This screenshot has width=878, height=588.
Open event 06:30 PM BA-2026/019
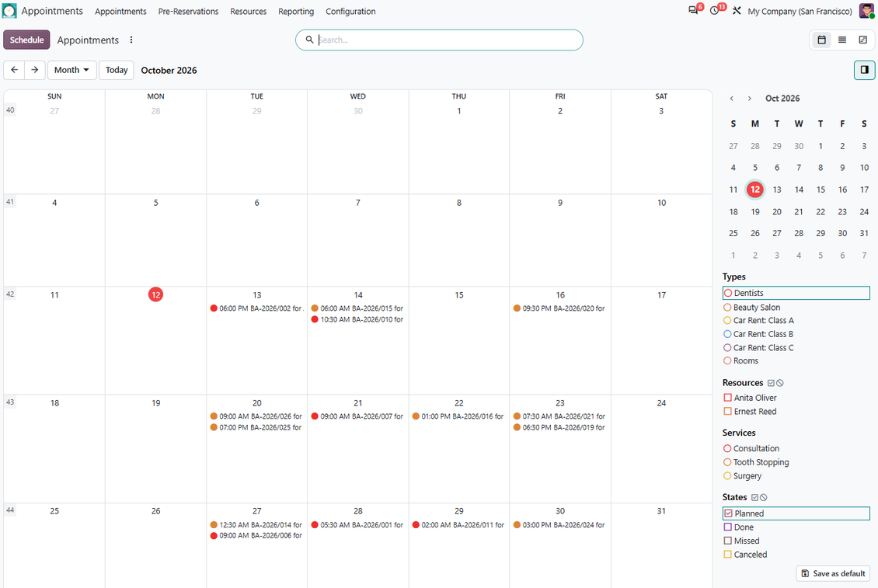pyautogui.click(x=559, y=427)
